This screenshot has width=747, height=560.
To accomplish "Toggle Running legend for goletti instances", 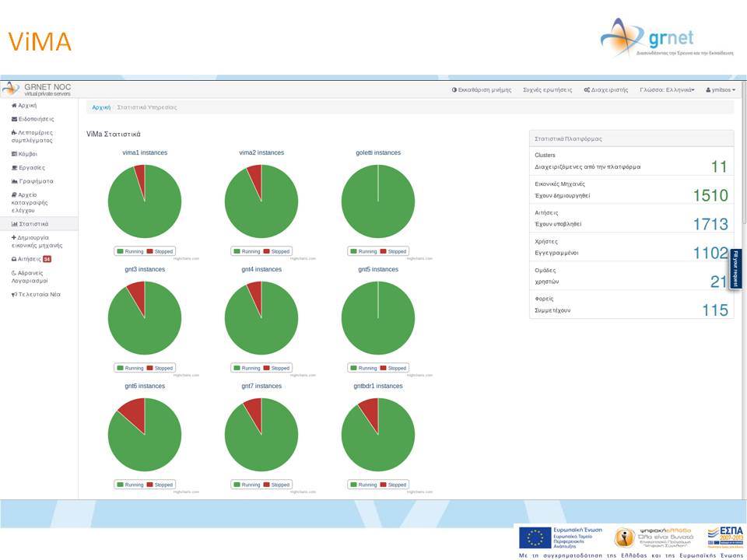I will click(363, 251).
